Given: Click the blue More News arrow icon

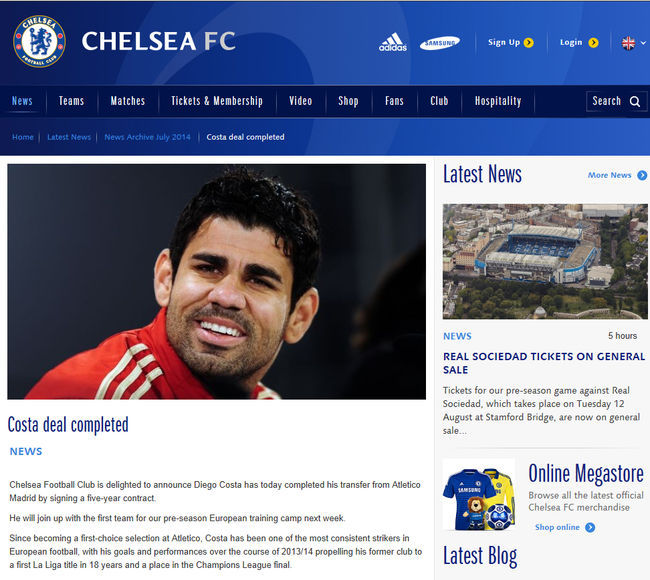Looking at the screenshot, I should (x=642, y=175).
